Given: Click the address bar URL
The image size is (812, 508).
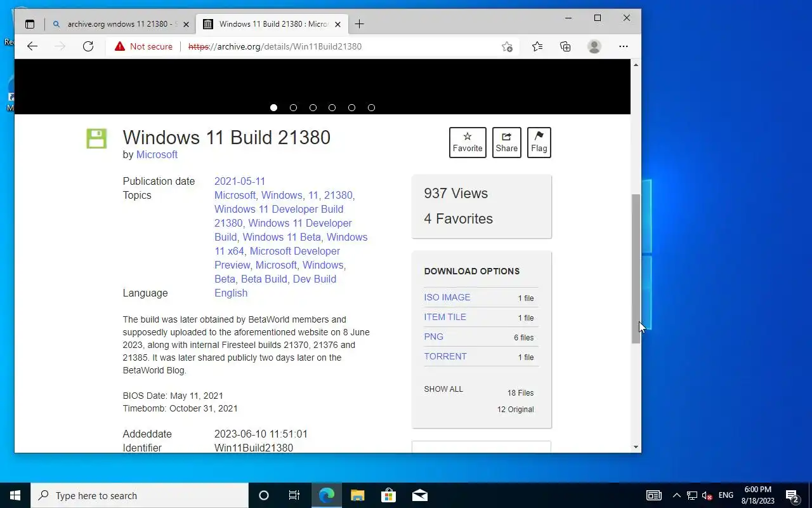Looking at the screenshot, I should tap(275, 46).
